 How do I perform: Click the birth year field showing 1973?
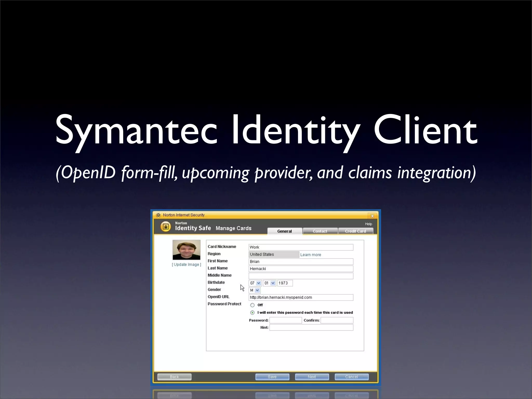[285, 283]
